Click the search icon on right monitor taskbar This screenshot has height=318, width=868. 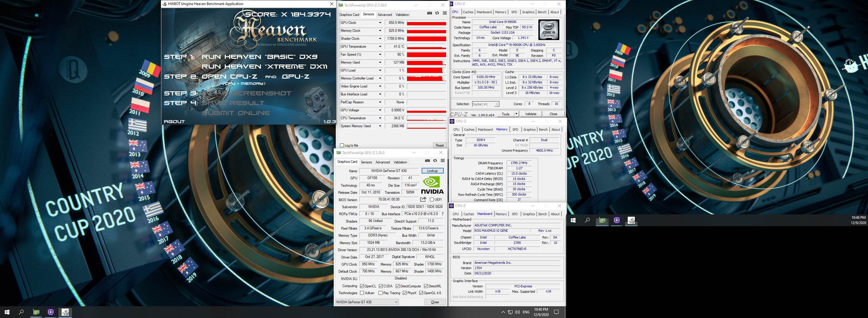click(x=587, y=220)
